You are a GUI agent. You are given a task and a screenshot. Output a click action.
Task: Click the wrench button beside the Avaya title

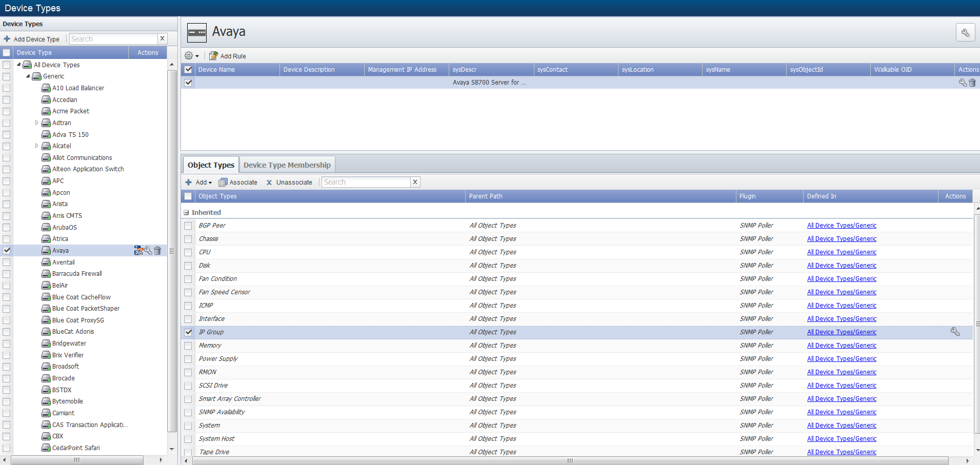(x=965, y=32)
